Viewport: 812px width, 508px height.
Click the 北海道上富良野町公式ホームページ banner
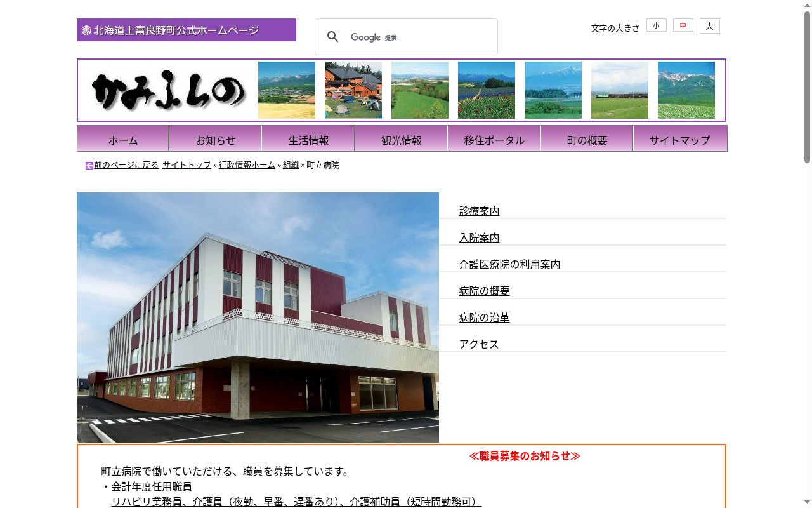187,30
